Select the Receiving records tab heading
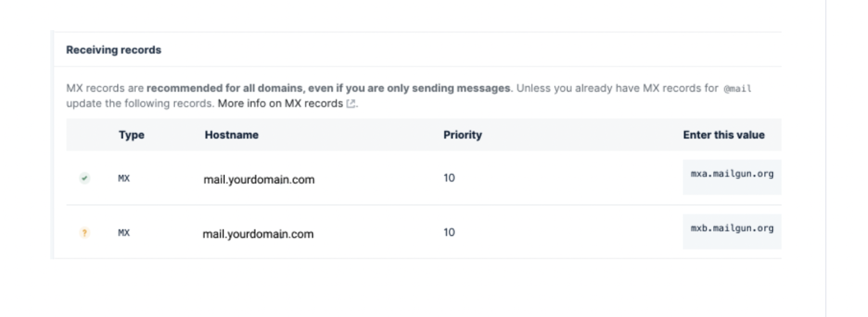868x317 pixels. (113, 50)
